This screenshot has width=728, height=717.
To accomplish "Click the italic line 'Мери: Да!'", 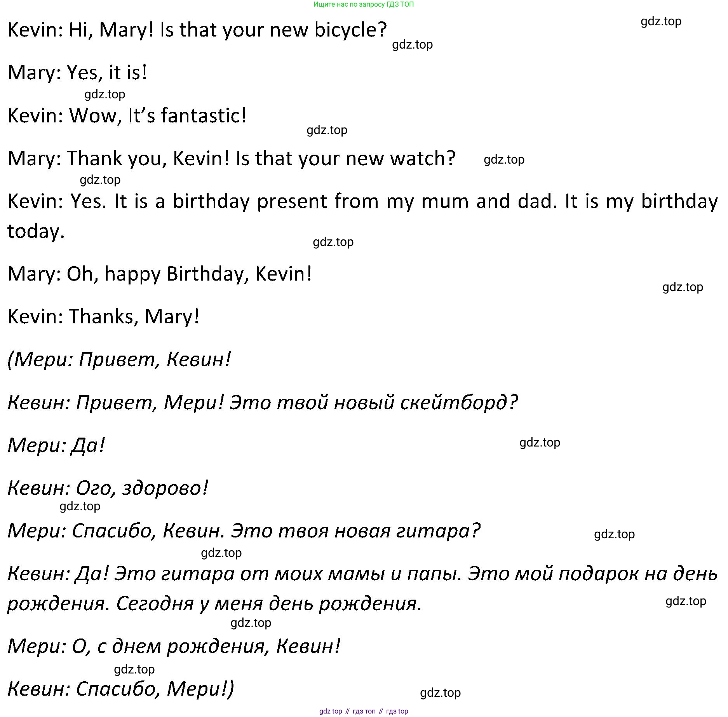I will [56, 445].
